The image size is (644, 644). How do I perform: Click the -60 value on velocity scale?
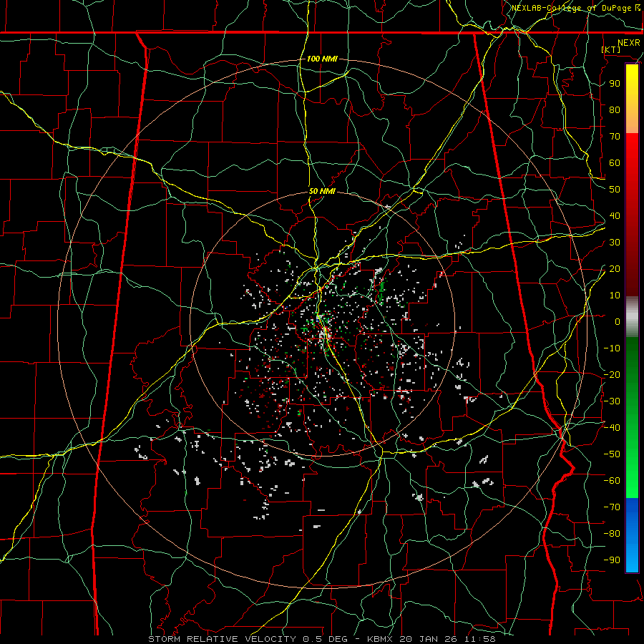[612, 481]
